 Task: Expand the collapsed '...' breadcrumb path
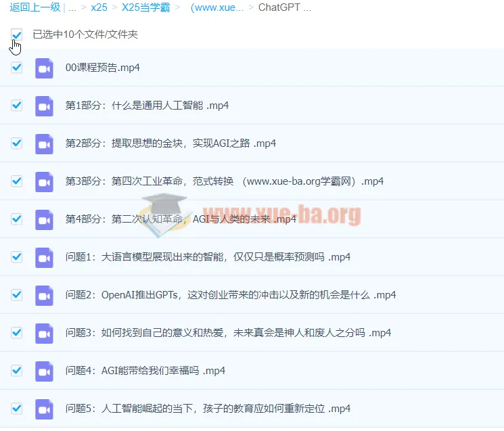(x=72, y=8)
